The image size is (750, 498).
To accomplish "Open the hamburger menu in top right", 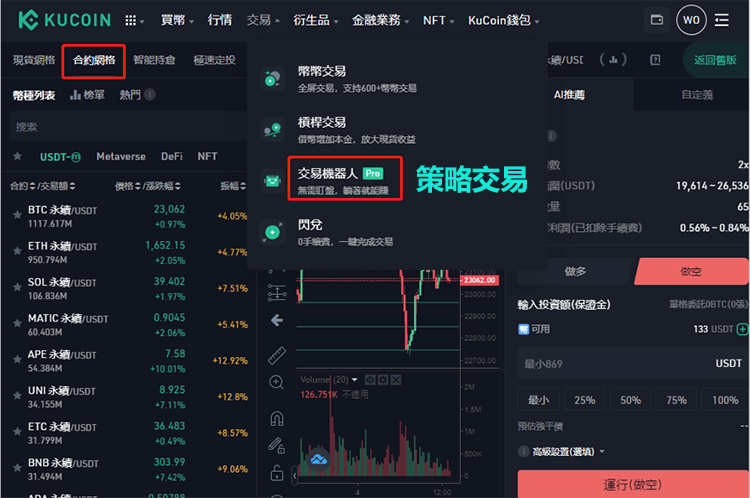I will (x=722, y=20).
